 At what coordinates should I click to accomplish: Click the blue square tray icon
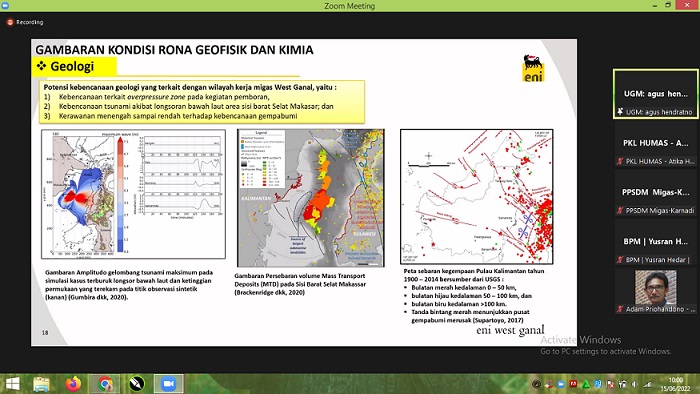click(598, 384)
